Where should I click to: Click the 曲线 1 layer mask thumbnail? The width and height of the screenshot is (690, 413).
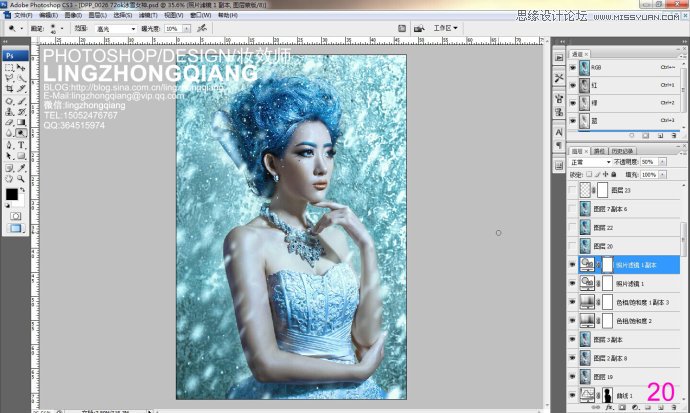[x=608, y=395]
